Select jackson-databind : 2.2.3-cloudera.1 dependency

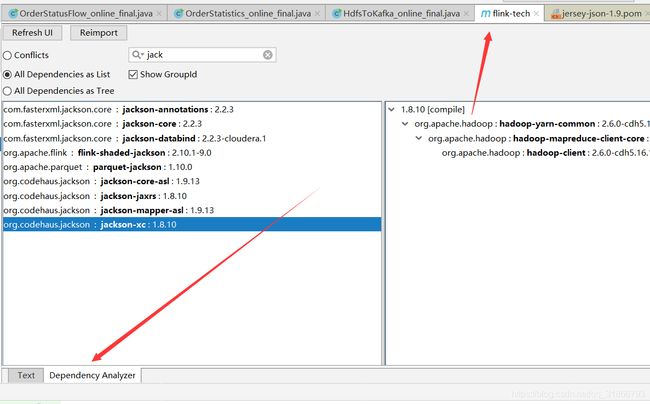pos(192,138)
